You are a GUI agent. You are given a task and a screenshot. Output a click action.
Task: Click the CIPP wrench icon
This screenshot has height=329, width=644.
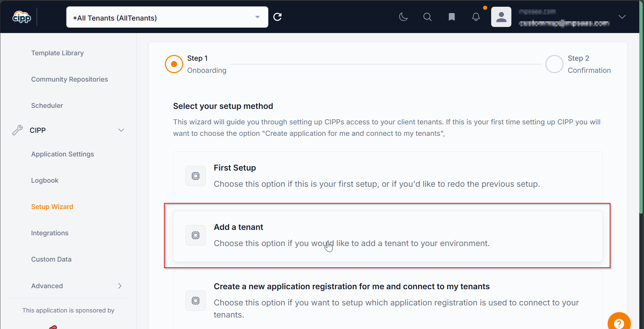tap(18, 130)
